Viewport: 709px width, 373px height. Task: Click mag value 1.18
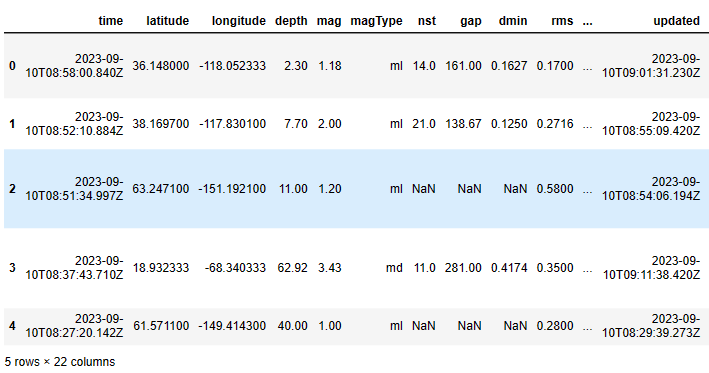330,66
